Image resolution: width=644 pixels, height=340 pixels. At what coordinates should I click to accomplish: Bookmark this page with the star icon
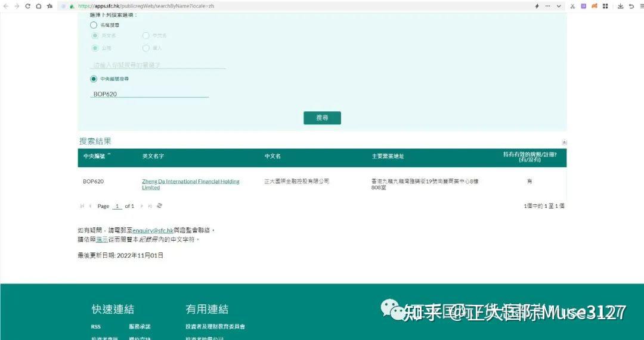point(49,6)
